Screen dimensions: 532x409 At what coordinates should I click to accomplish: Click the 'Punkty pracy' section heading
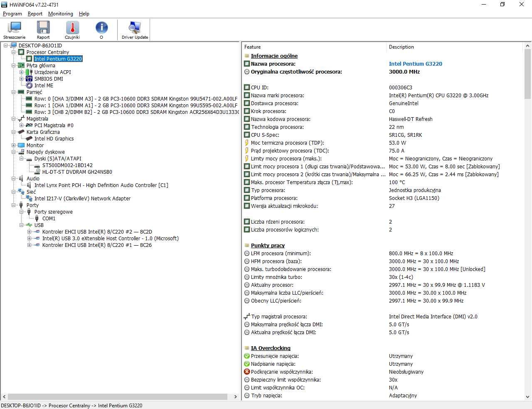tap(268, 245)
